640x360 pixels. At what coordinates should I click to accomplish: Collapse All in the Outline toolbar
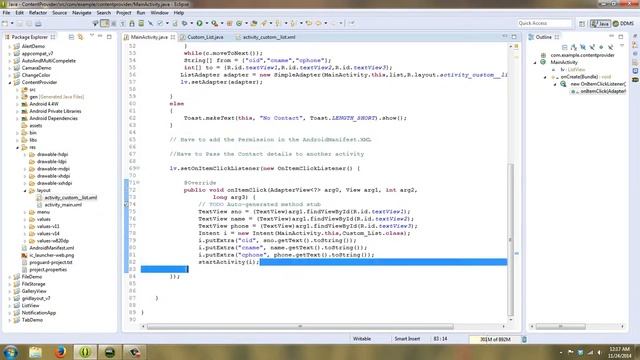564,47
